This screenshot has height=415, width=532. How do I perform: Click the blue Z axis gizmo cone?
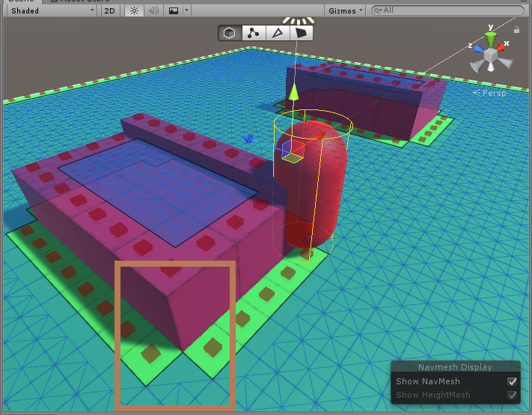(480, 49)
